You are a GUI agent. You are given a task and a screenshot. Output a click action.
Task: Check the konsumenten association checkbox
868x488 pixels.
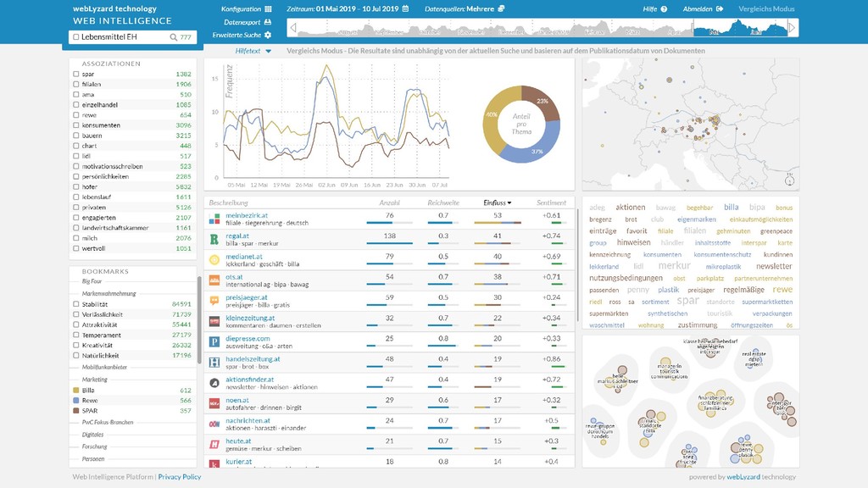pos(75,125)
